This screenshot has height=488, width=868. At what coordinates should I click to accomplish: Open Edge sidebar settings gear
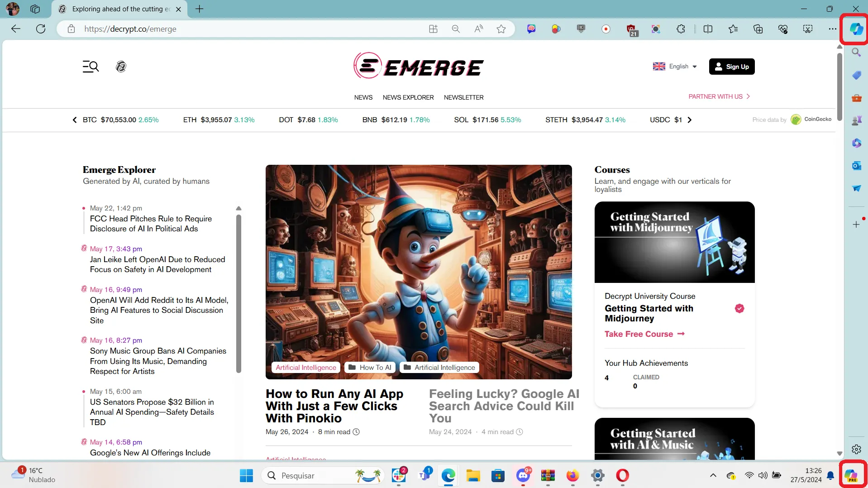[x=856, y=449]
